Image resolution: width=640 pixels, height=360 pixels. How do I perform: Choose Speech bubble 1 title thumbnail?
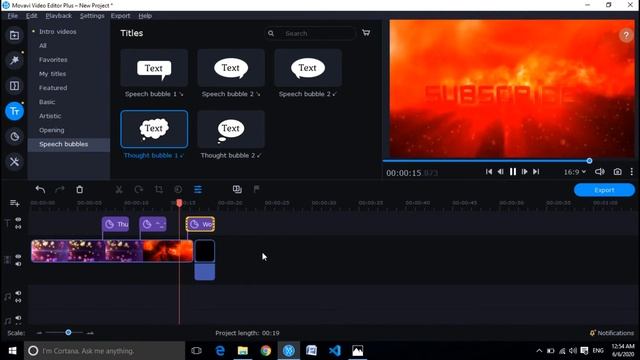(x=154, y=68)
